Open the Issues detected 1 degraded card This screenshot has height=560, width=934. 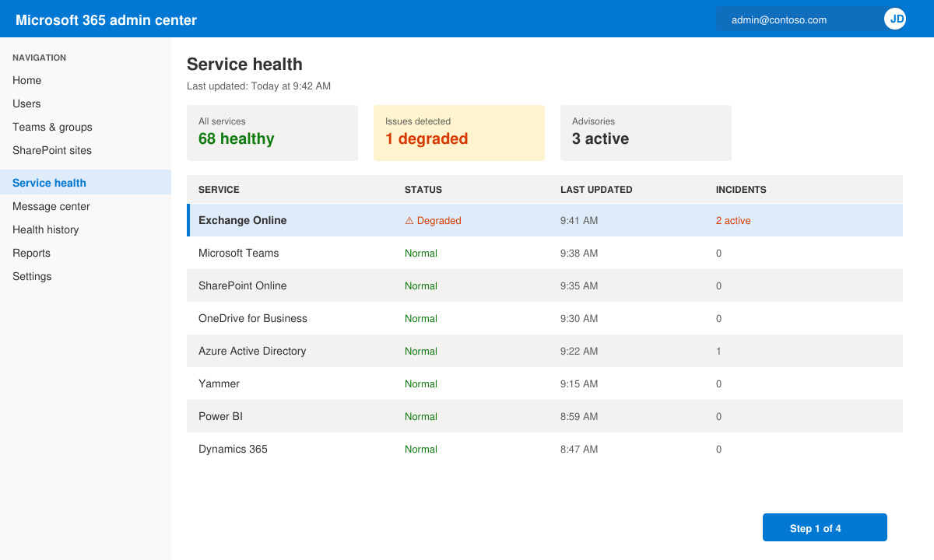point(459,133)
